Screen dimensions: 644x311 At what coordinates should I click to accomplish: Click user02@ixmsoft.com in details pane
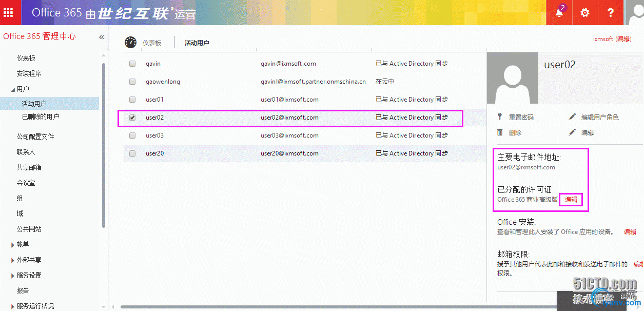point(526,167)
